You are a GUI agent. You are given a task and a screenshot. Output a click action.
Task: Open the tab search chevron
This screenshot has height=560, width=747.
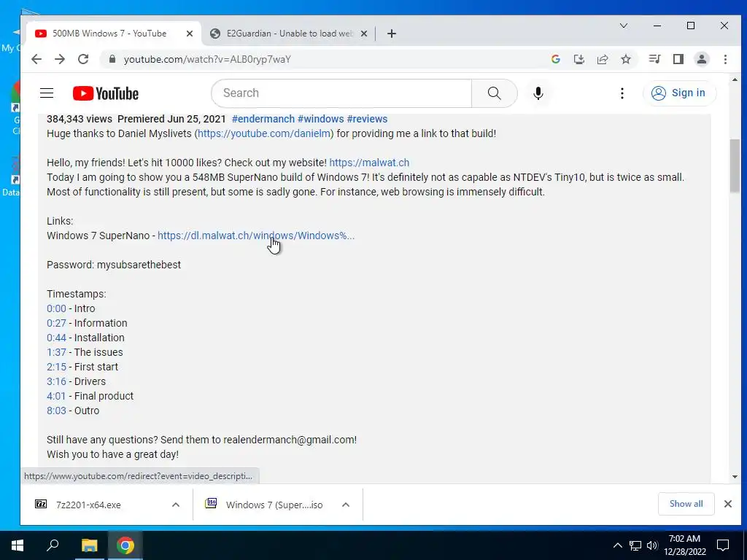coord(623,26)
